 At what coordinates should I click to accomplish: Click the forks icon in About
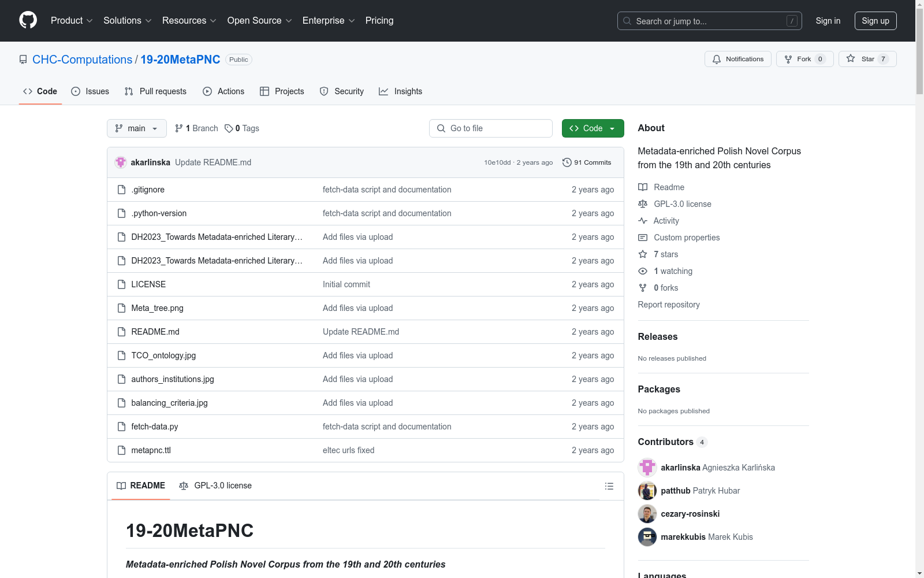[x=643, y=288]
